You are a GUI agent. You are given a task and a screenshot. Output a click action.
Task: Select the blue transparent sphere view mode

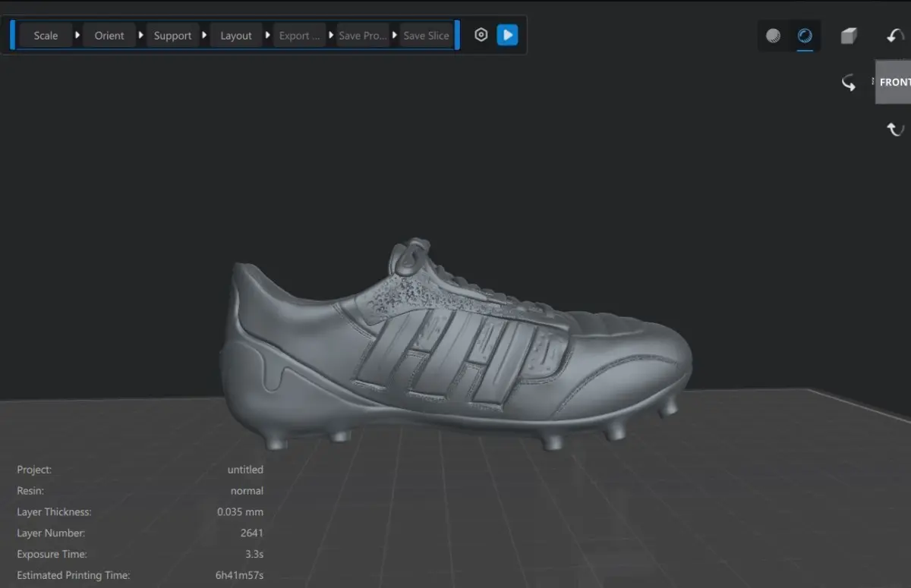[805, 36]
